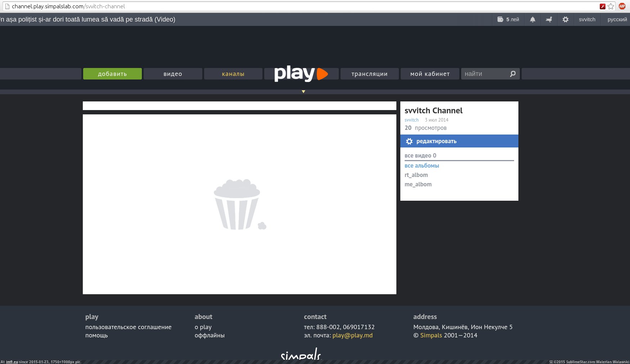
Task: Click the yellow triangle expander below the logo
Action: 303,92
